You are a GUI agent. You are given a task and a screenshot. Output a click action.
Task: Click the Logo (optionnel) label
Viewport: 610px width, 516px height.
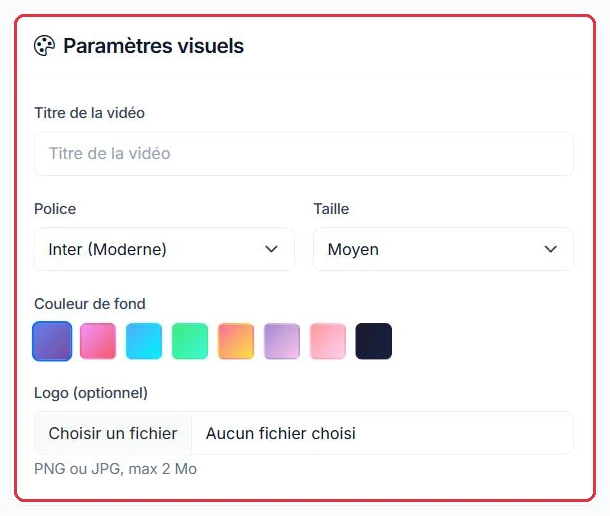pyautogui.click(x=91, y=393)
